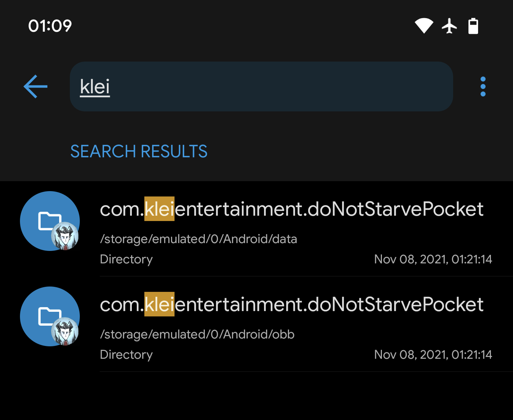Tap the airplane mode status icon
Viewport: 513px width, 420px height.
point(450,26)
